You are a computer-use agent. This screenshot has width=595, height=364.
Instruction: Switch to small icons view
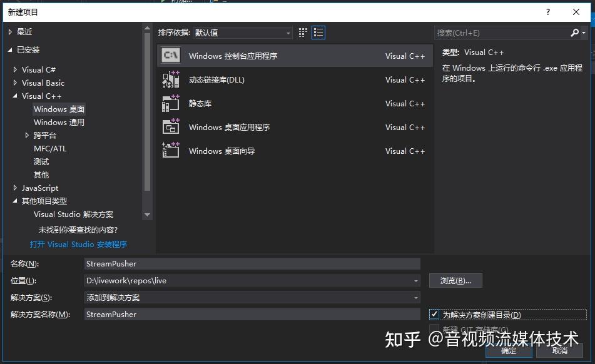(302, 32)
